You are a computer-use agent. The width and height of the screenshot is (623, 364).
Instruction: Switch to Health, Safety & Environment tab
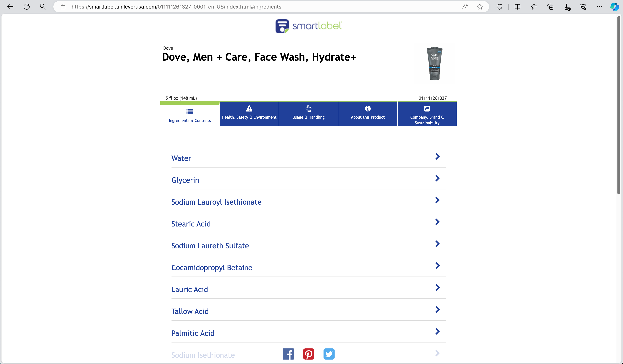tap(249, 114)
